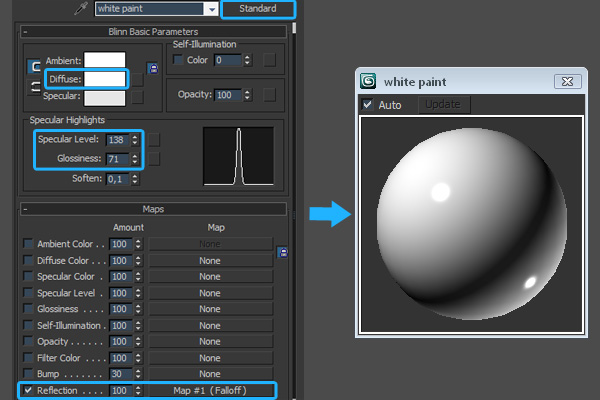Open the material name dropdown arrow

210,9
